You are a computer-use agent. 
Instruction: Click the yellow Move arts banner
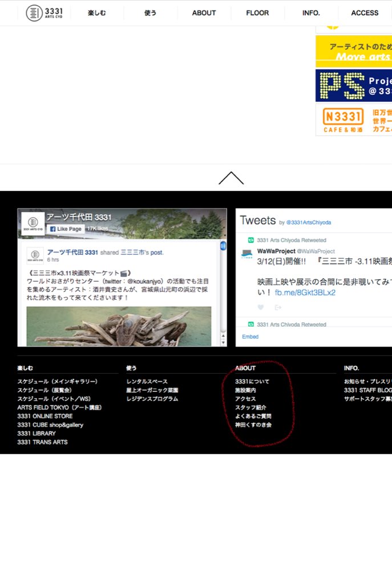[354, 51]
